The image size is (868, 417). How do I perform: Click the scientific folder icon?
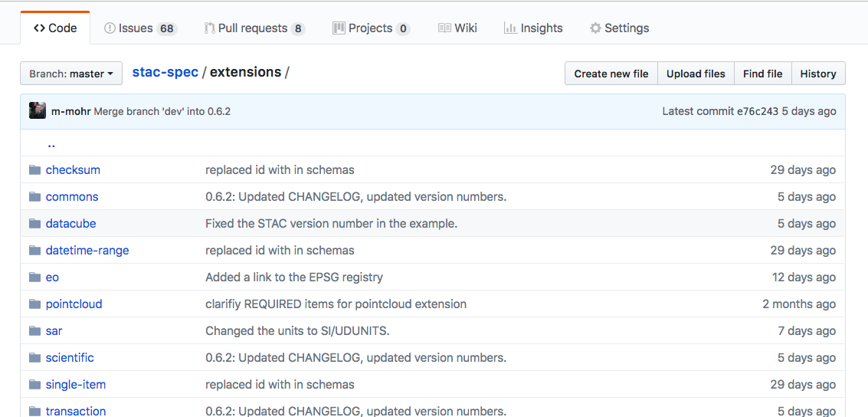35,358
